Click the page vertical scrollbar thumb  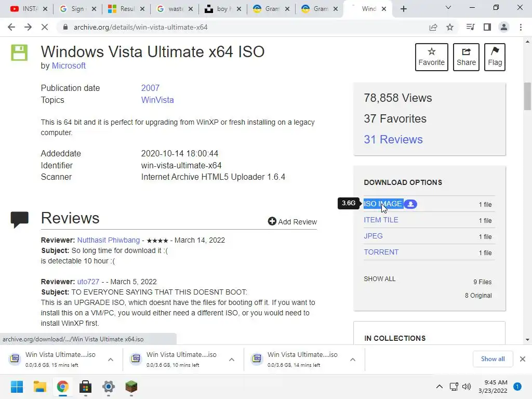coord(528,96)
